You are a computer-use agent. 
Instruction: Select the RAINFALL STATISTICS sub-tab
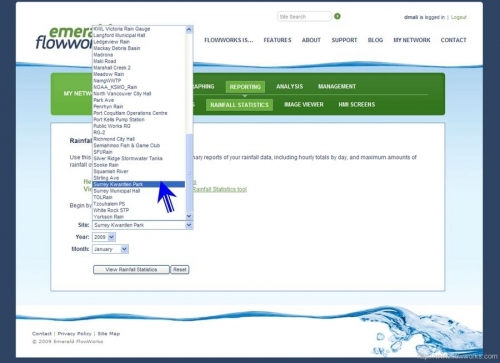239,105
